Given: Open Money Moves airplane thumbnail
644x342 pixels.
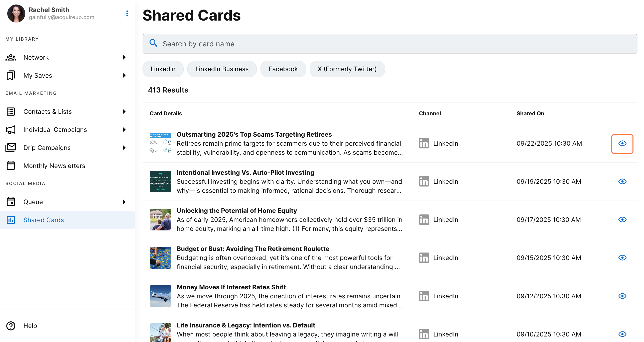Looking at the screenshot, I should (x=160, y=296).
